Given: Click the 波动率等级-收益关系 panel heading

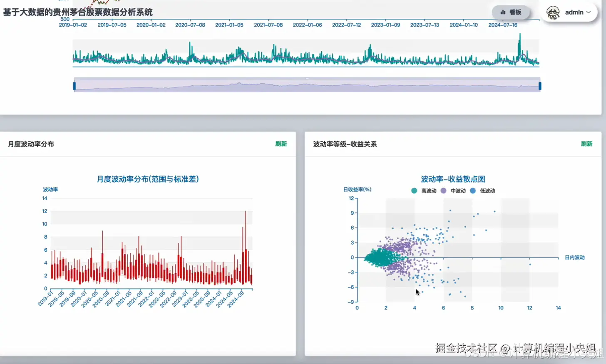Looking at the screenshot, I should coord(345,144).
